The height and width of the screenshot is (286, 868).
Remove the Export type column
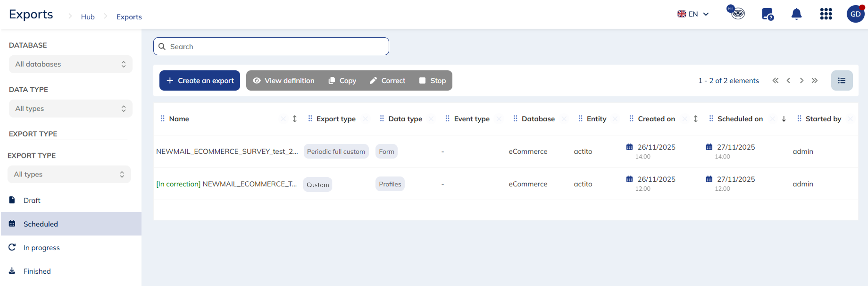(x=365, y=119)
